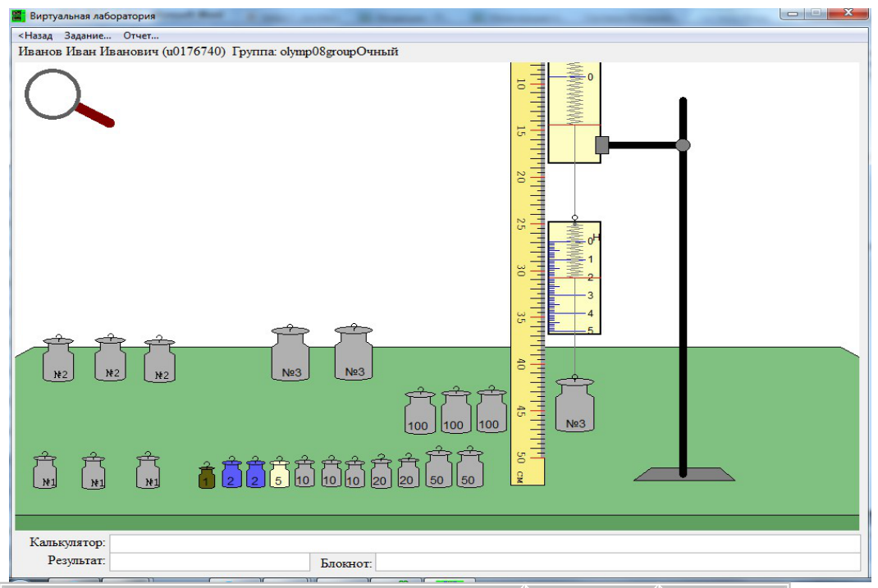Click the gray joint on the stand rod
The height and width of the screenshot is (588, 878).
click(x=683, y=145)
